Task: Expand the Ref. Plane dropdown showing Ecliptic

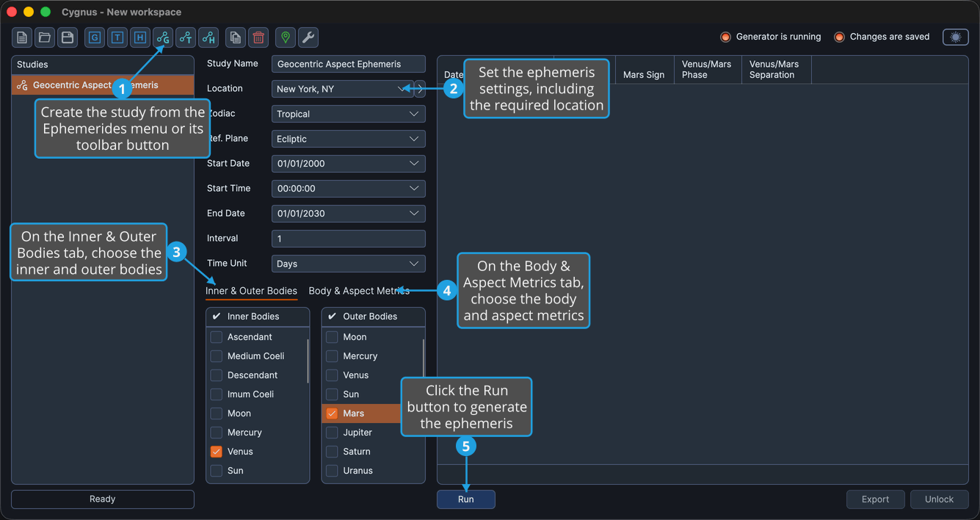Action: [x=348, y=139]
